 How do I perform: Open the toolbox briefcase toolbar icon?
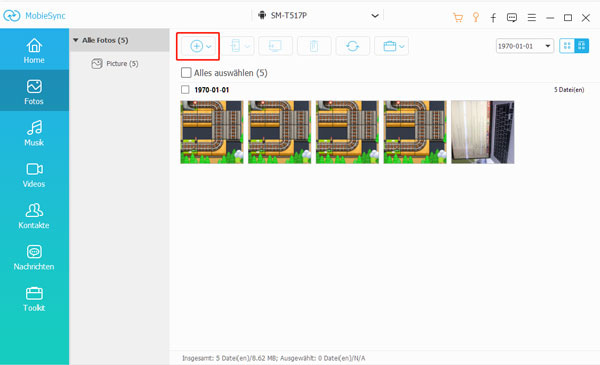(x=390, y=46)
